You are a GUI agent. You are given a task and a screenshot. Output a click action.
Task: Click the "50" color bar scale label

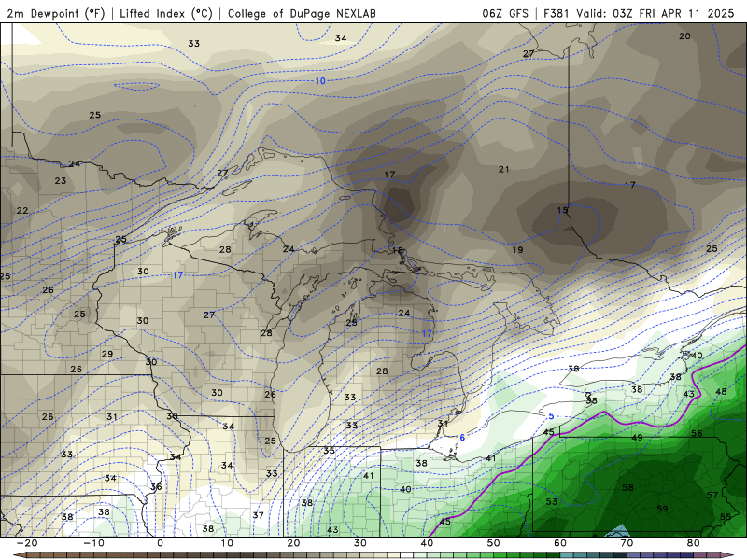point(494,543)
